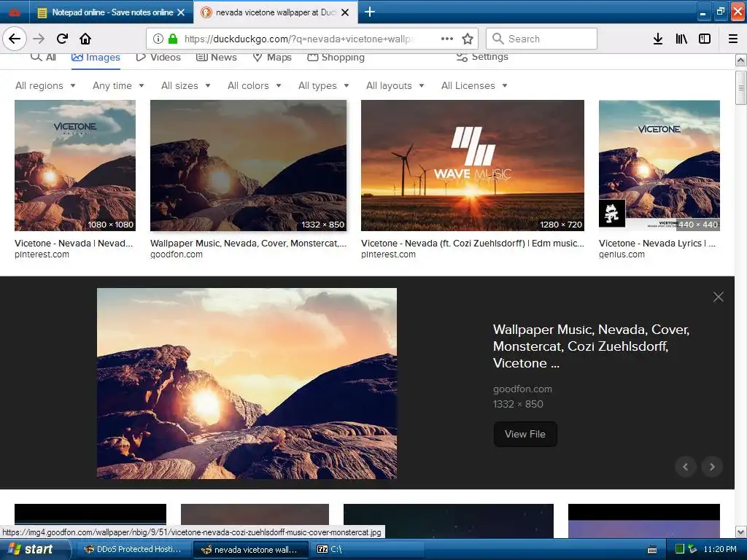Show previous image in detail panel
This screenshot has width=747, height=560.
click(686, 467)
